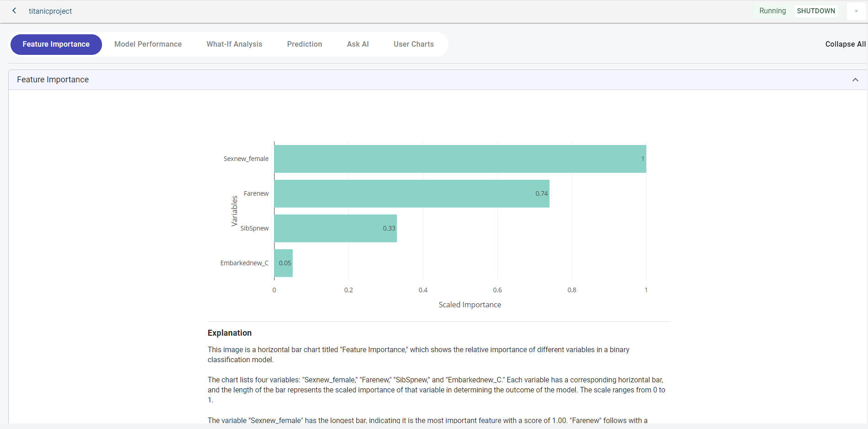
Task: Click the SHUTDOWN button
Action: pyautogui.click(x=815, y=11)
